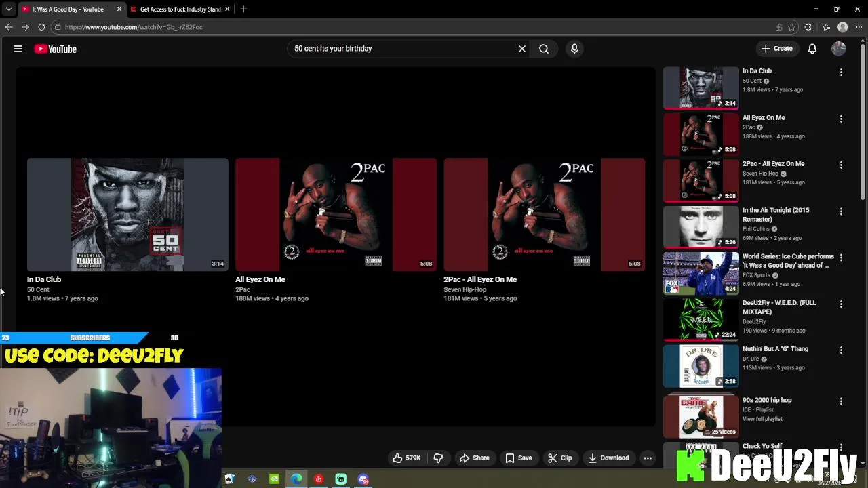Select the 'It Was A Good Day' tab

click(68, 9)
